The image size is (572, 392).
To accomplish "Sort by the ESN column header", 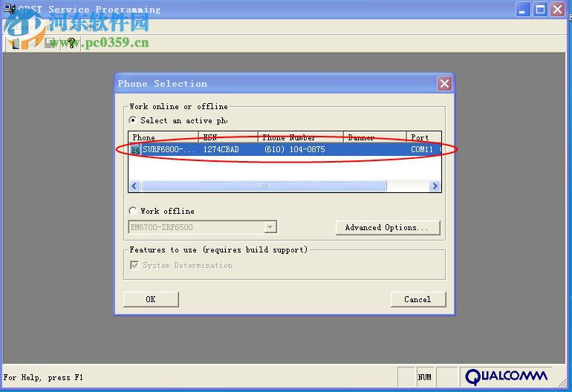I will click(x=228, y=137).
